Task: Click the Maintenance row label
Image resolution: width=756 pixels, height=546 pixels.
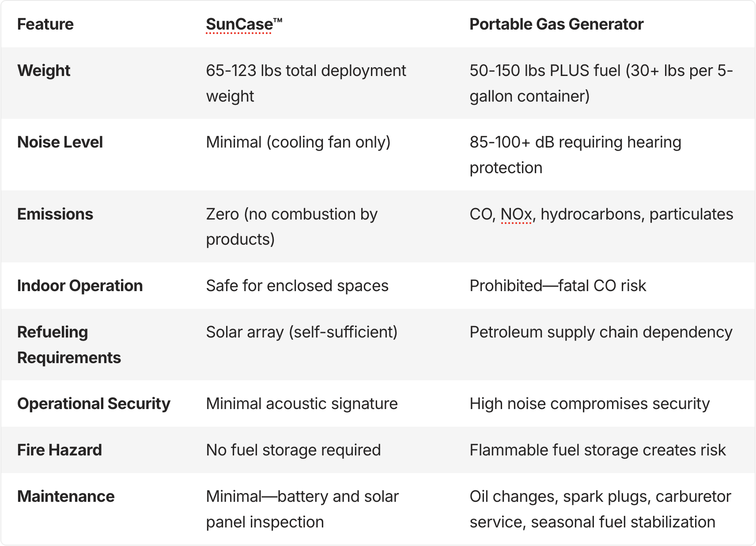Action: coord(65,497)
